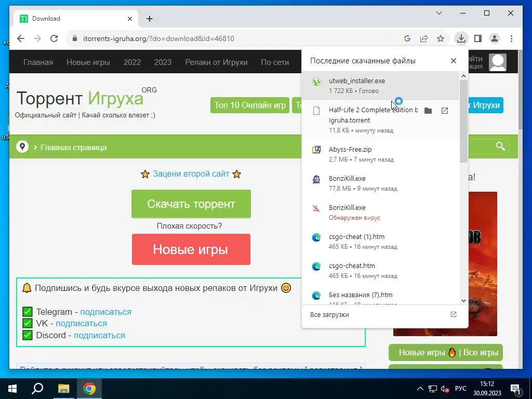Click the location pin breadcrumb icon
Screen dimensions: 532x399
[x=22, y=147]
